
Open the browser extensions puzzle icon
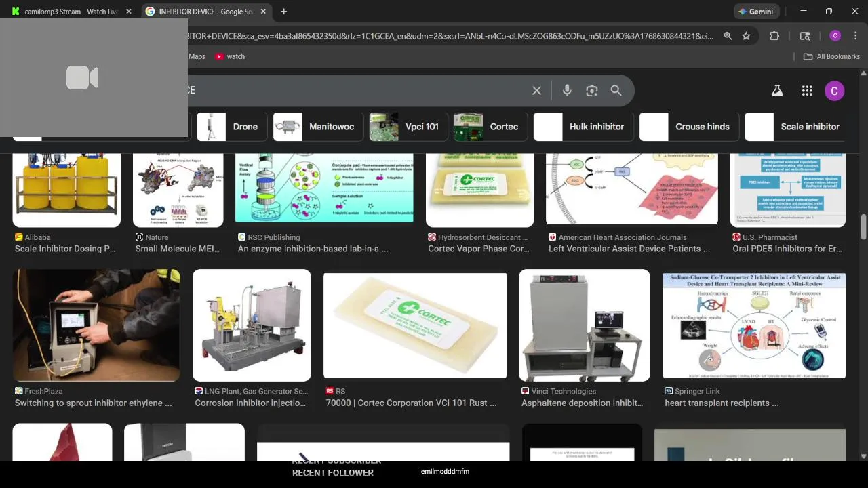[x=774, y=36]
